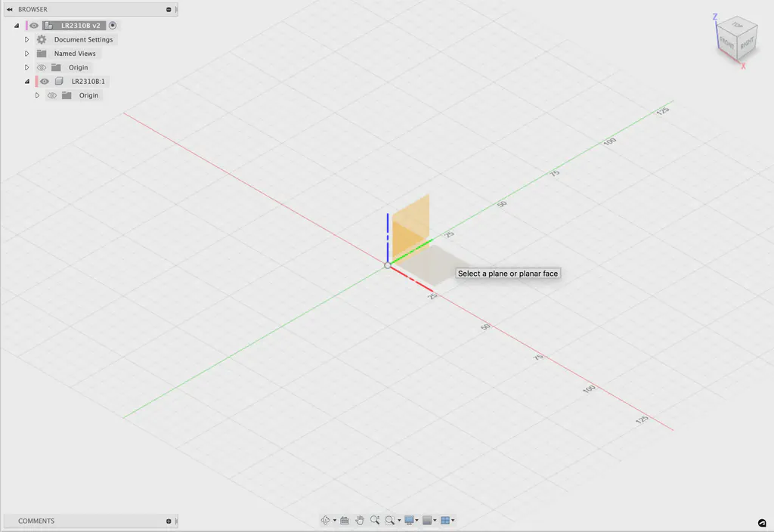Select the Zoom magnifier tool
Screen dimensions: 774x532
click(x=375, y=520)
